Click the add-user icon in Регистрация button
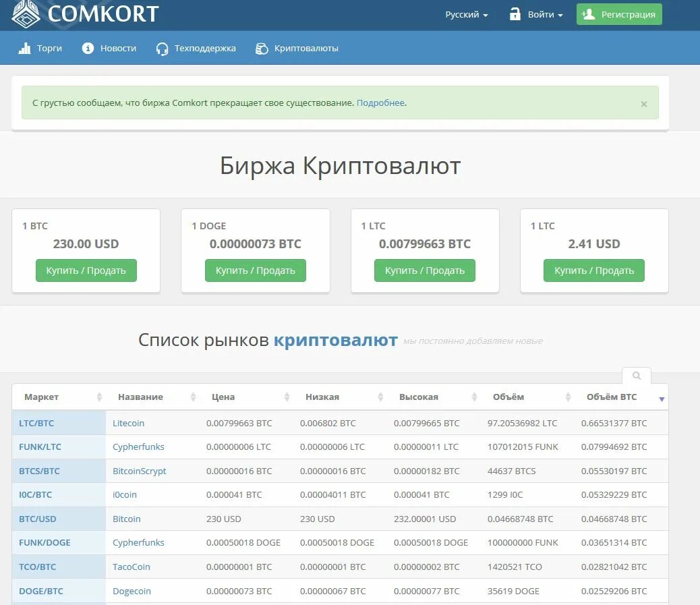 [589, 14]
